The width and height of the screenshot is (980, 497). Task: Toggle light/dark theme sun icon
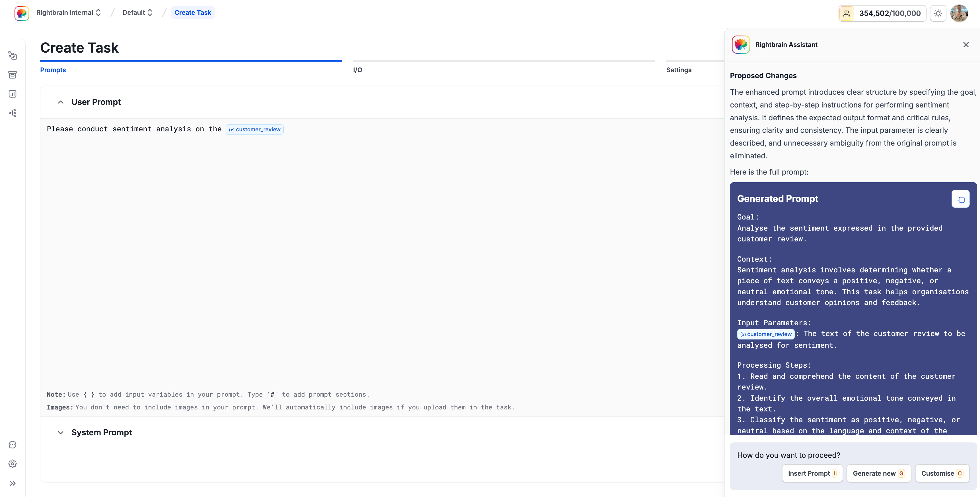(x=938, y=13)
